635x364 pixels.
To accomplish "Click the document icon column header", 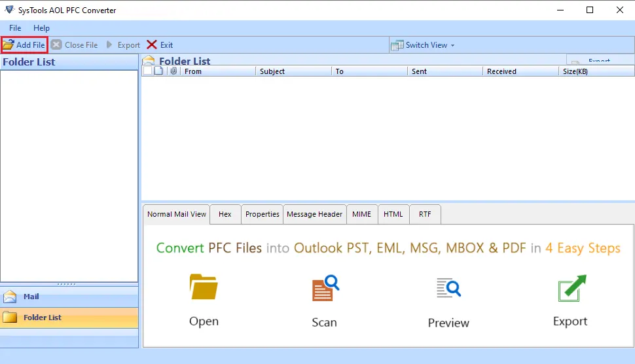I will pyautogui.click(x=158, y=71).
